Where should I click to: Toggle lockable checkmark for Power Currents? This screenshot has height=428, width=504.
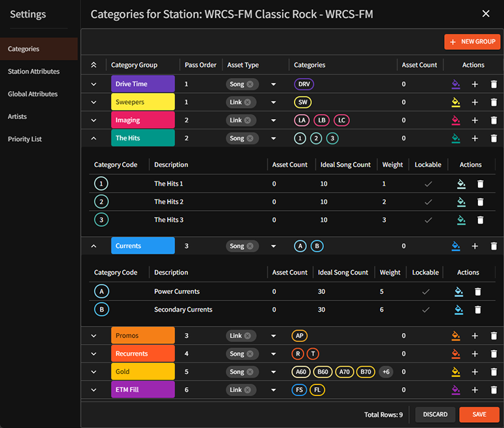click(x=425, y=291)
